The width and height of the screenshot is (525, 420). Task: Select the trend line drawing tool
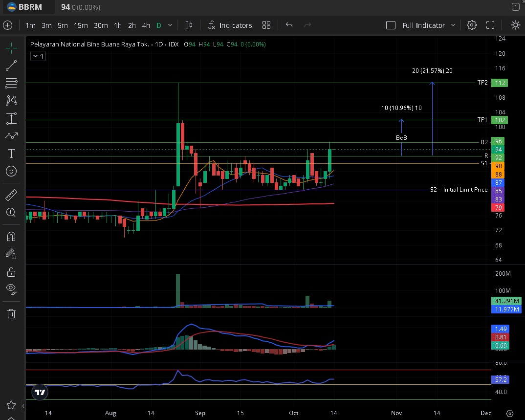(x=11, y=66)
